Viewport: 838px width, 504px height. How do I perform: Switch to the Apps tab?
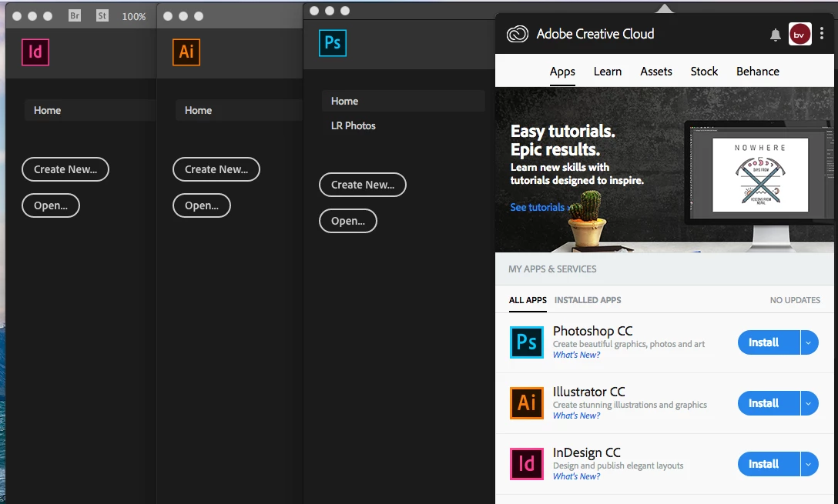tap(562, 72)
